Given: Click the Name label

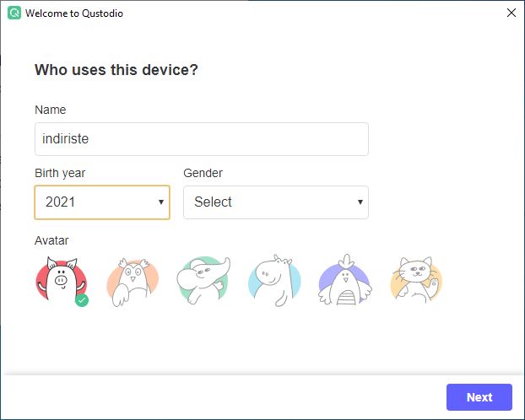Looking at the screenshot, I should coord(51,110).
